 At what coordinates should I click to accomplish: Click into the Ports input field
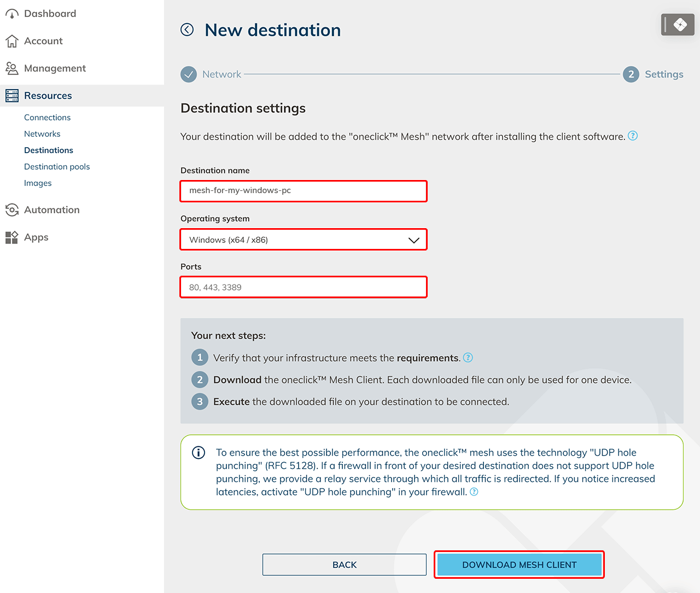click(x=304, y=287)
